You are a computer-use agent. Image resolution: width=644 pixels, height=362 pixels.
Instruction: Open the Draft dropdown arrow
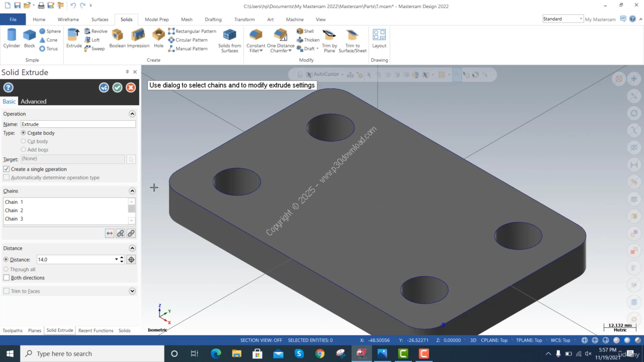click(x=317, y=49)
